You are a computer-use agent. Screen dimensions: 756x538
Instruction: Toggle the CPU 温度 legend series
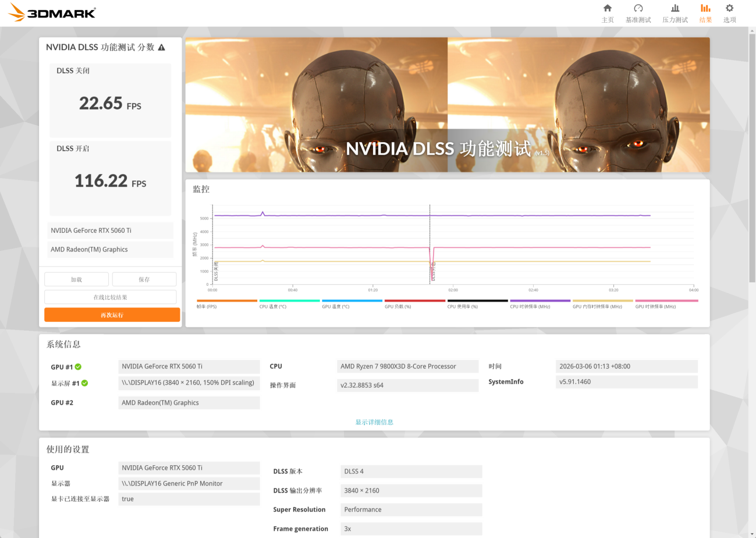289,301
